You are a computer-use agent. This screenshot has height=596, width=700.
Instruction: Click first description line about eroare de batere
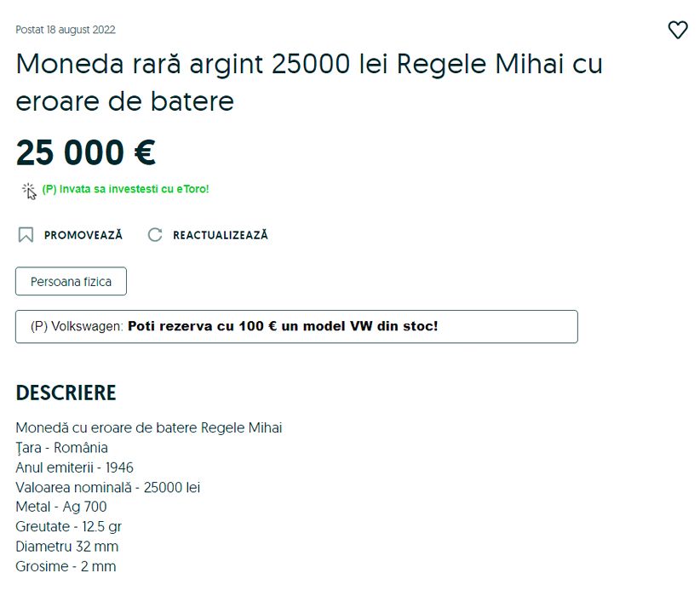tap(148, 427)
